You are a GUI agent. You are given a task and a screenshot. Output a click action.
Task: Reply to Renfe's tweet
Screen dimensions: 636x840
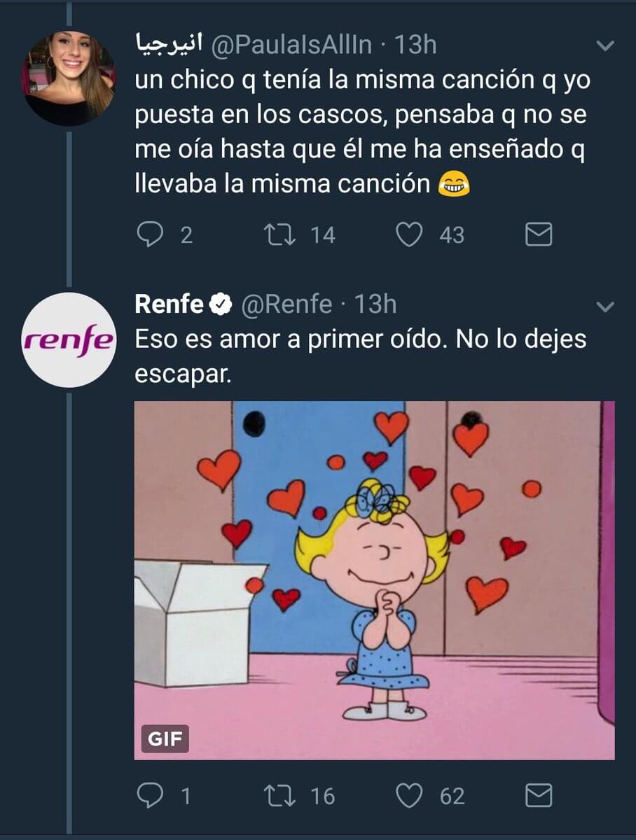tap(150, 796)
